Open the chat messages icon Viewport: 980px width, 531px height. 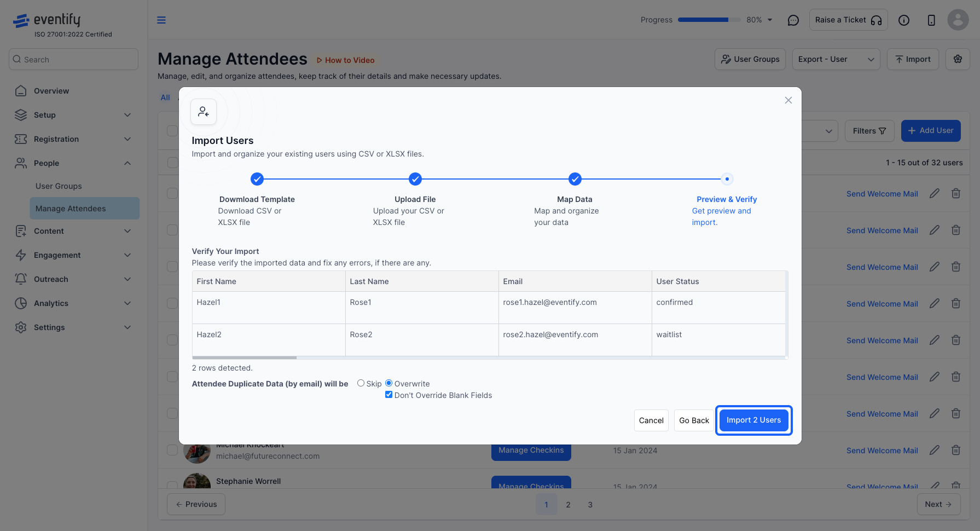click(x=793, y=20)
